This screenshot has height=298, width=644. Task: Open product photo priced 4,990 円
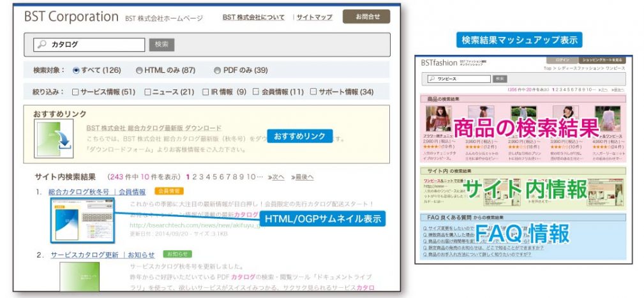[x=608, y=118]
